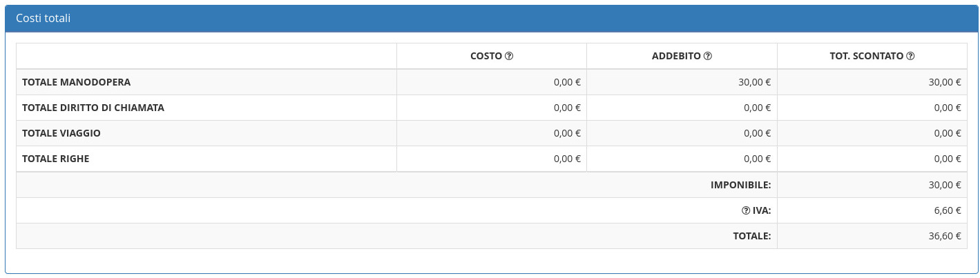Click the question mark icon before IVA
The height and width of the screenshot is (278, 980).
(x=746, y=211)
